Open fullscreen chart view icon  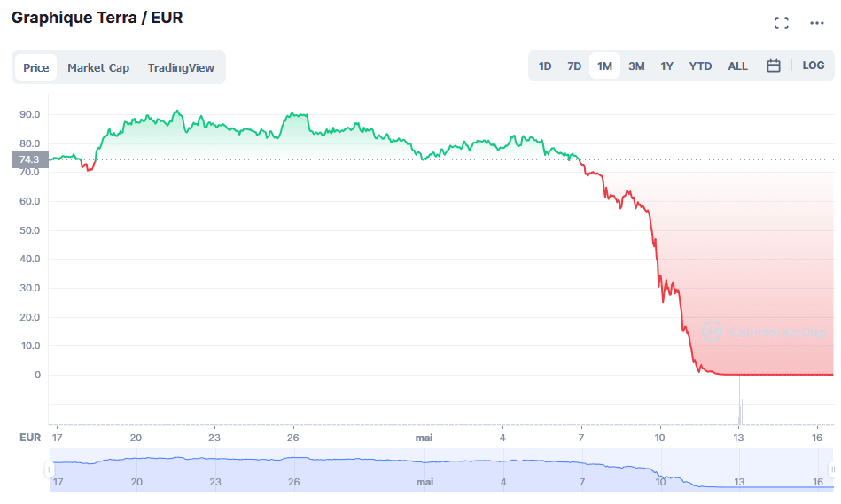781,23
